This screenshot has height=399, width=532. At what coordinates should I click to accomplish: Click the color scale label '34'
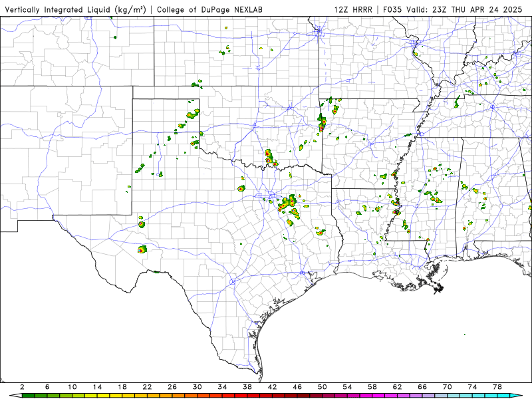pos(222,387)
